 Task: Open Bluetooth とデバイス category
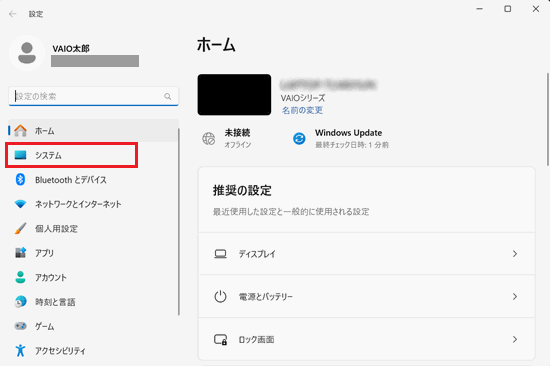pos(93,180)
